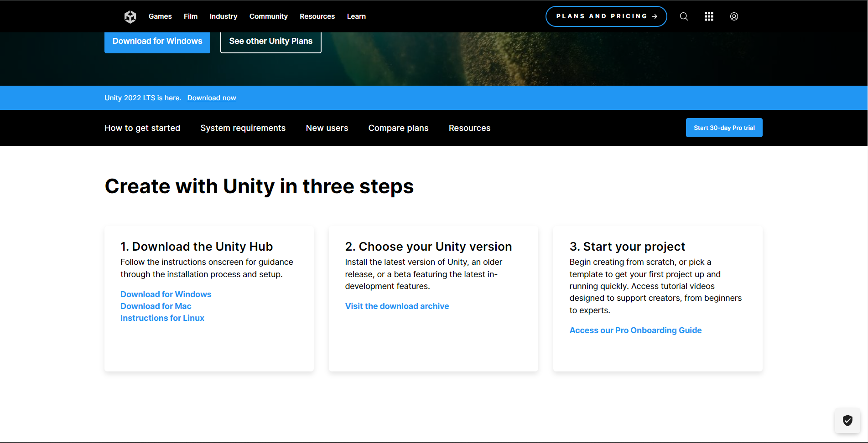Image resolution: width=868 pixels, height=443 pixels.
Task: Open the Film menu
Action: coord(191,16)
